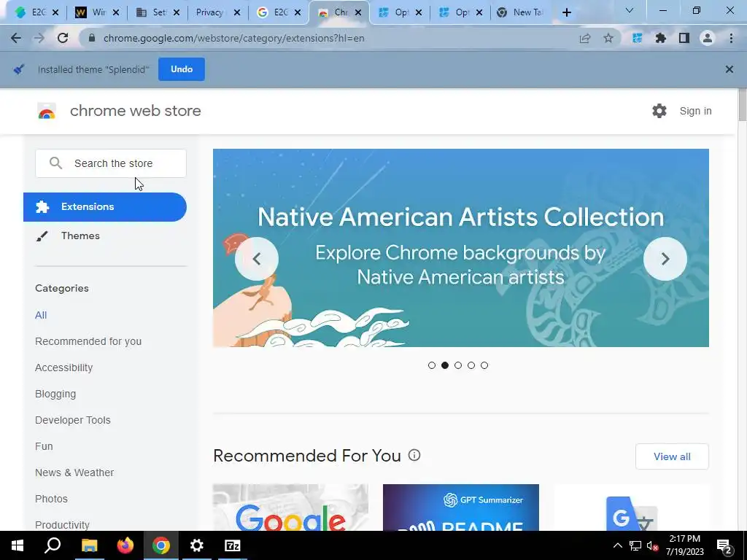Launch File Explorer from the taskbar

point(89,545)
